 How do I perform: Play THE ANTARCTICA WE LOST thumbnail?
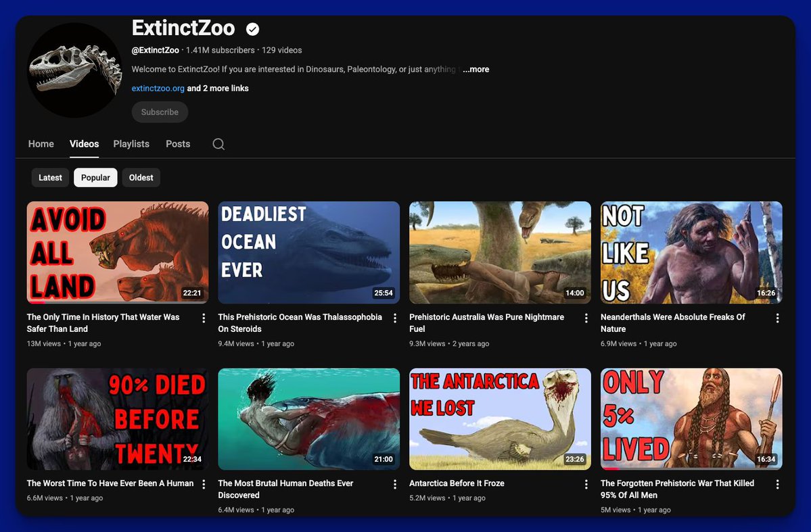[x=500, y=419]
